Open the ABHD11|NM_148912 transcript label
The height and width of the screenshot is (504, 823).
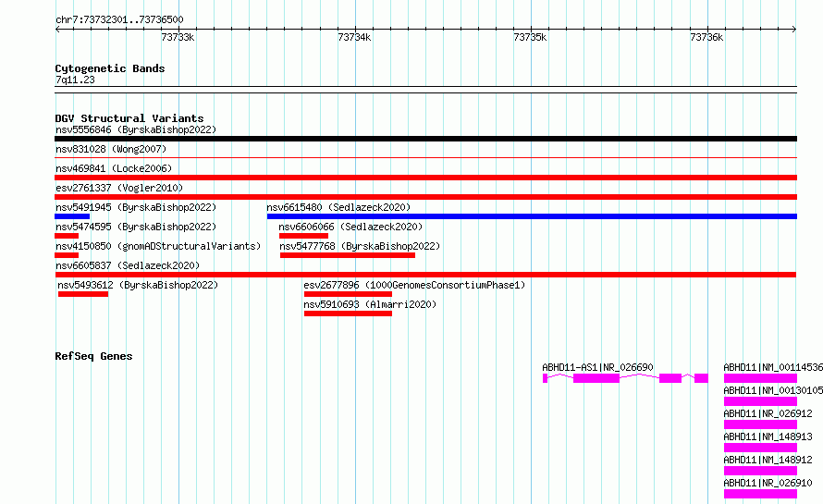768,460
